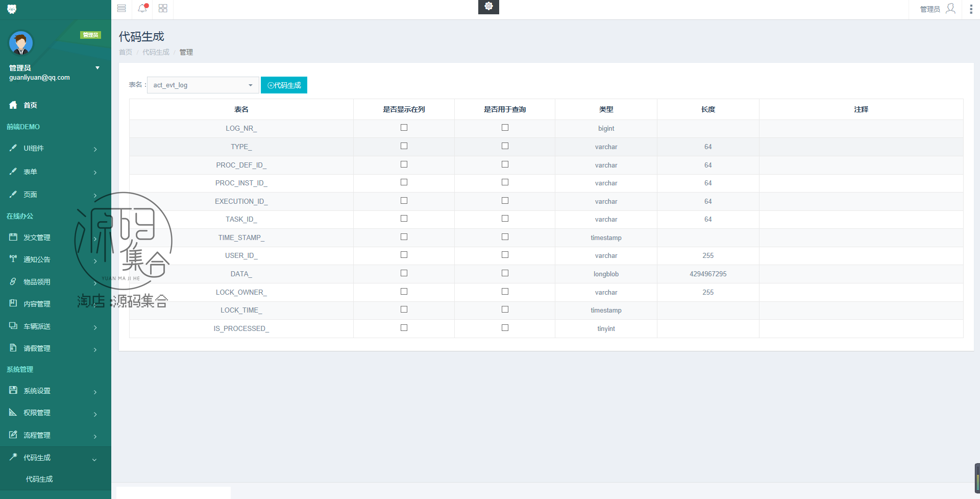Go to 首页 in the breadcrumb

click(x=126, y=52)
